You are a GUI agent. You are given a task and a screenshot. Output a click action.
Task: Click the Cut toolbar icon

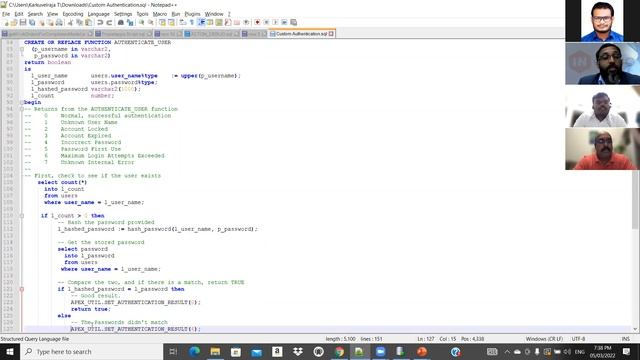70,22
